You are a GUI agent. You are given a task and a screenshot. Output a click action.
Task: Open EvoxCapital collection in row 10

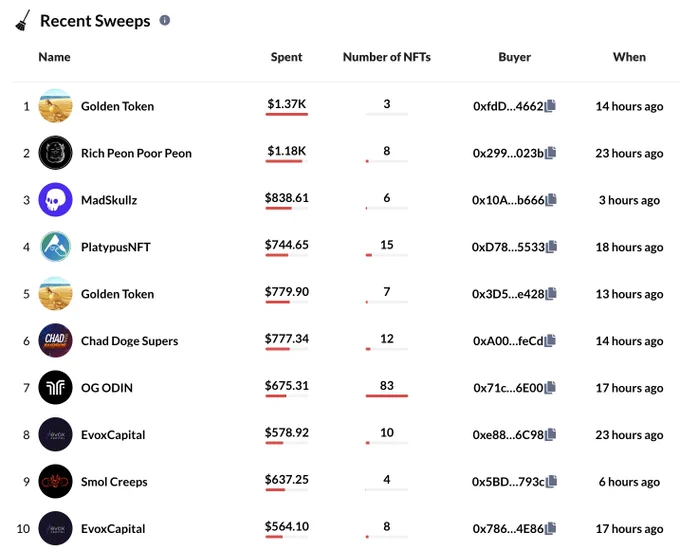point(113,529)
